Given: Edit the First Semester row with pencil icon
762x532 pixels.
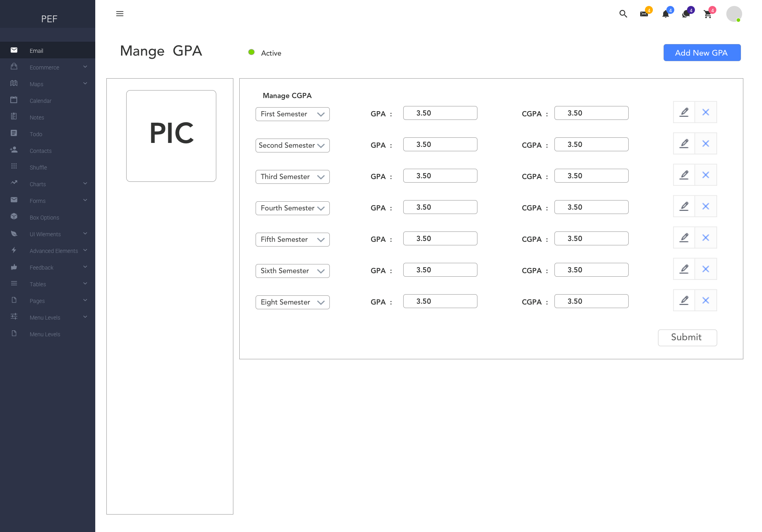Looking at the screenshot, I should (684, 112).
